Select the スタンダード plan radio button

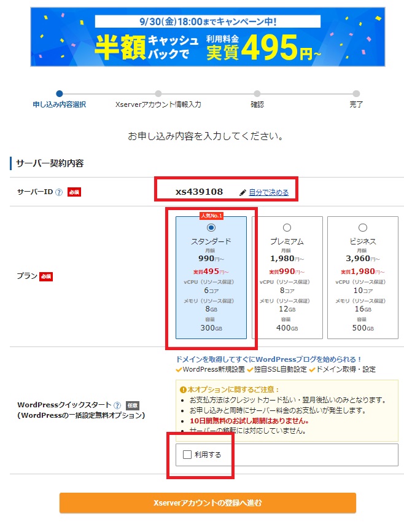coord(211,228)
